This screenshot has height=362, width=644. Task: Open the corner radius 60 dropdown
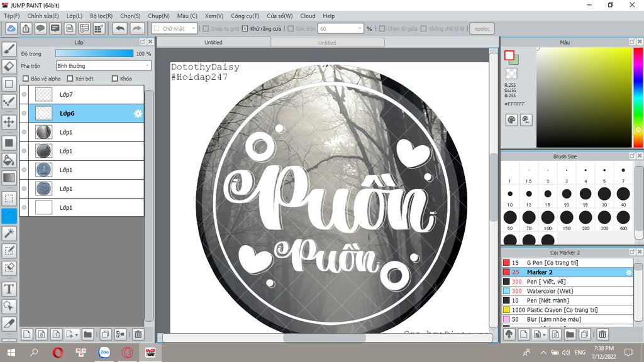[x=341, y=29]
